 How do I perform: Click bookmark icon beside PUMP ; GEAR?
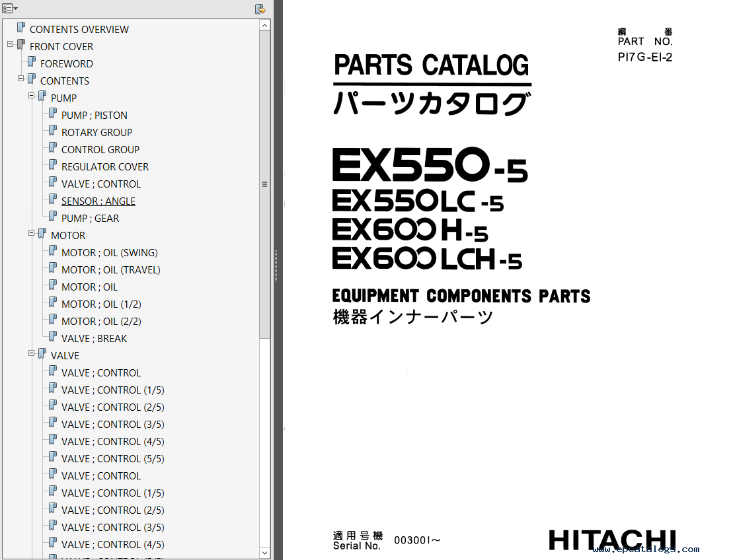pos(53,216)
